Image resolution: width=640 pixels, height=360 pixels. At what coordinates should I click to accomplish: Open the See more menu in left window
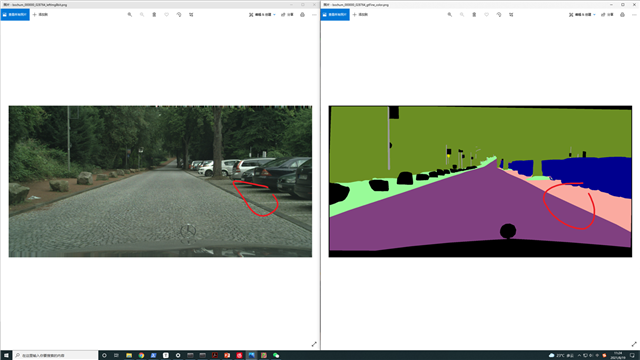point(314,15)
